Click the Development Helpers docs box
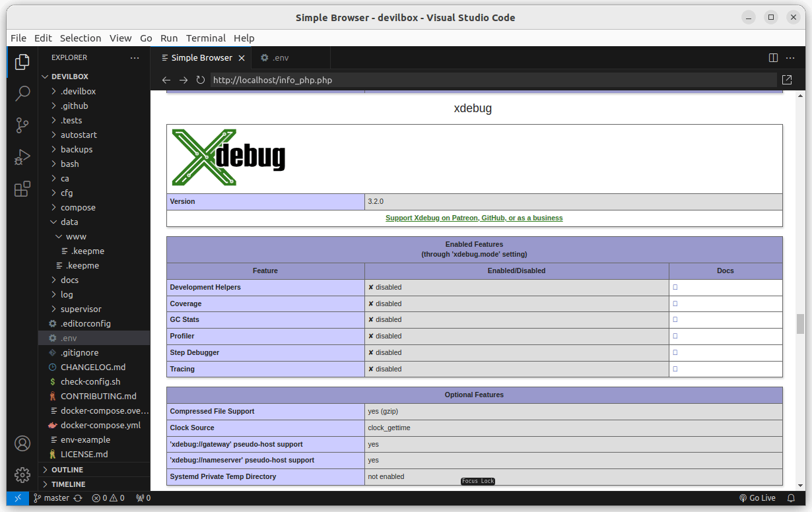The height and width of the screenshot is (512, 812). [675, 288]
